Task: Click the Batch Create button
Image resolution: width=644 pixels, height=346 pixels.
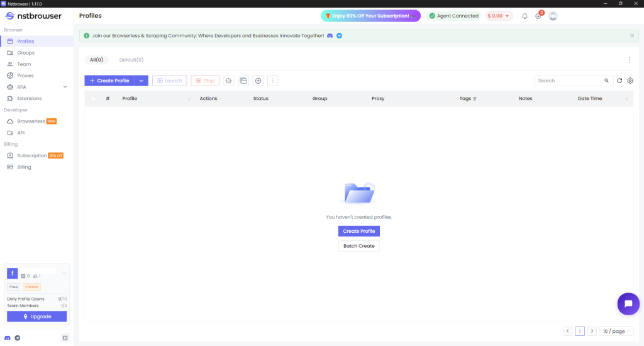Action: (x=359, y=246)
